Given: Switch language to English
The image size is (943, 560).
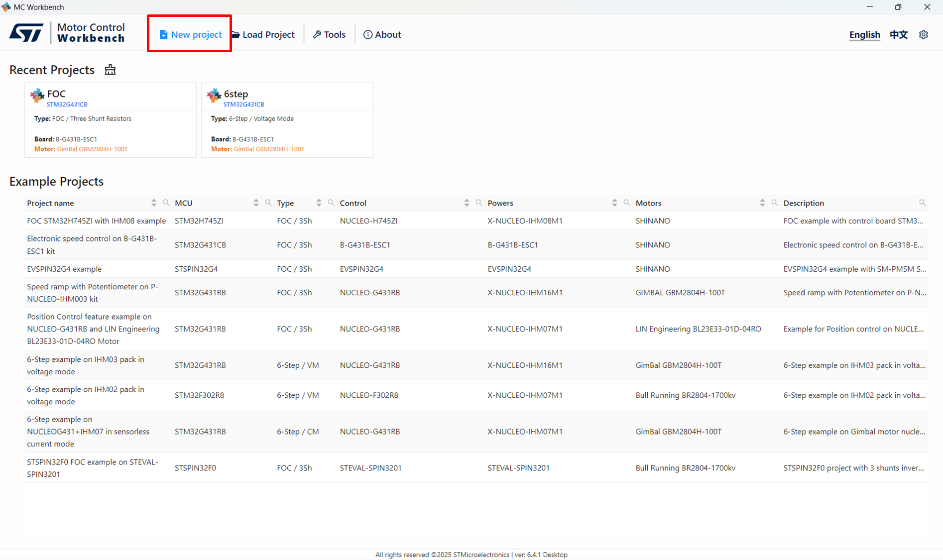Looking at the screenshot, I should click(864, 34).
